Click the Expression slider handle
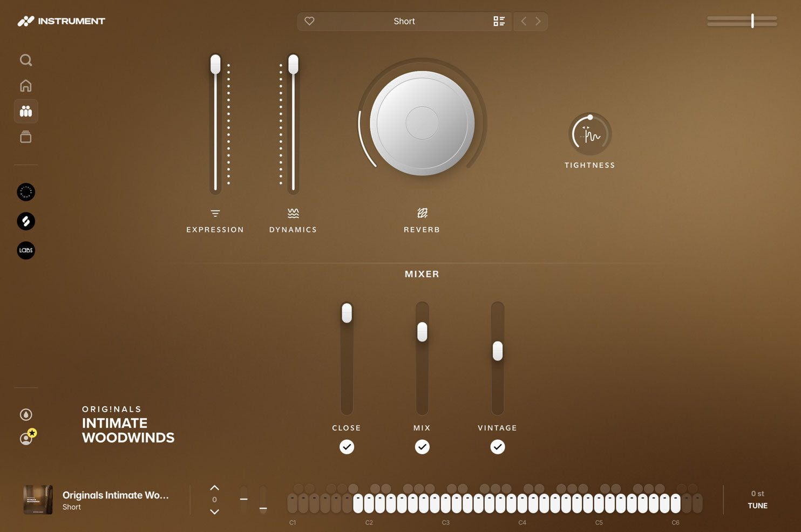801x532 pixels. click(215, 64)
